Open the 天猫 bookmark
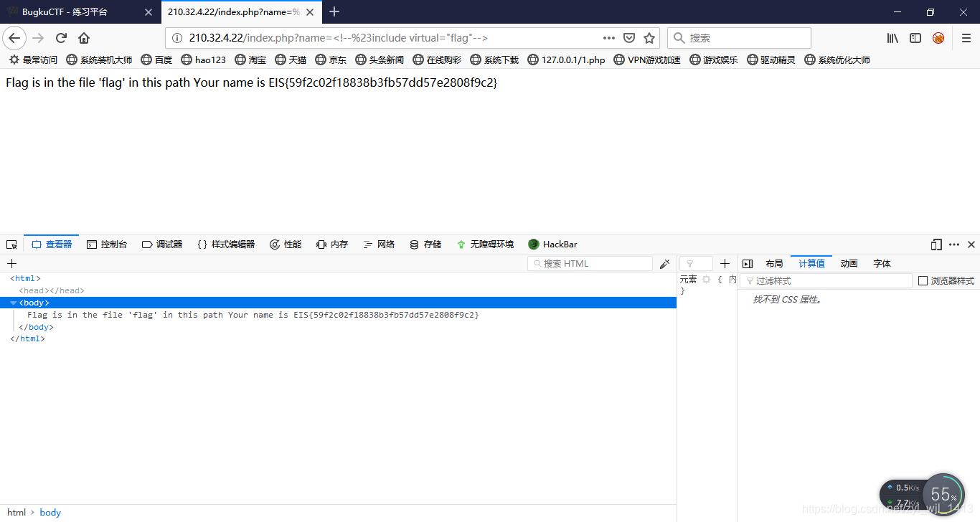The width and height of the screenshot is (980, 522). 291,60
